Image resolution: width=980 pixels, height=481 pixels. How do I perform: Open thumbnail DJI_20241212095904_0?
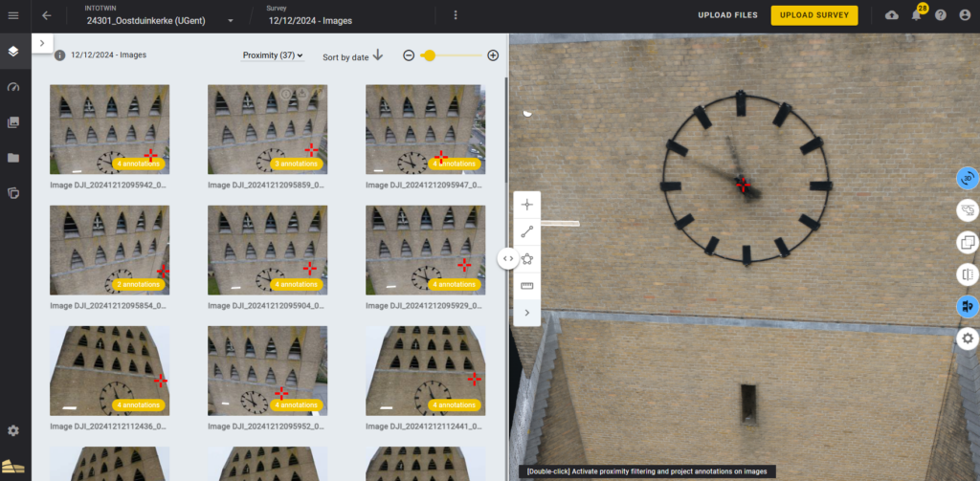point(268,250)
